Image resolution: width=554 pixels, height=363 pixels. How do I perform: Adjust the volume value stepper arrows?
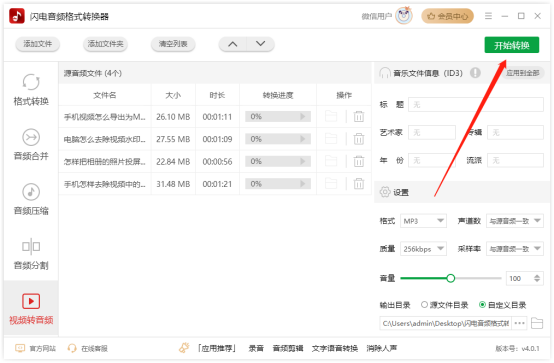tap(537, 278)
